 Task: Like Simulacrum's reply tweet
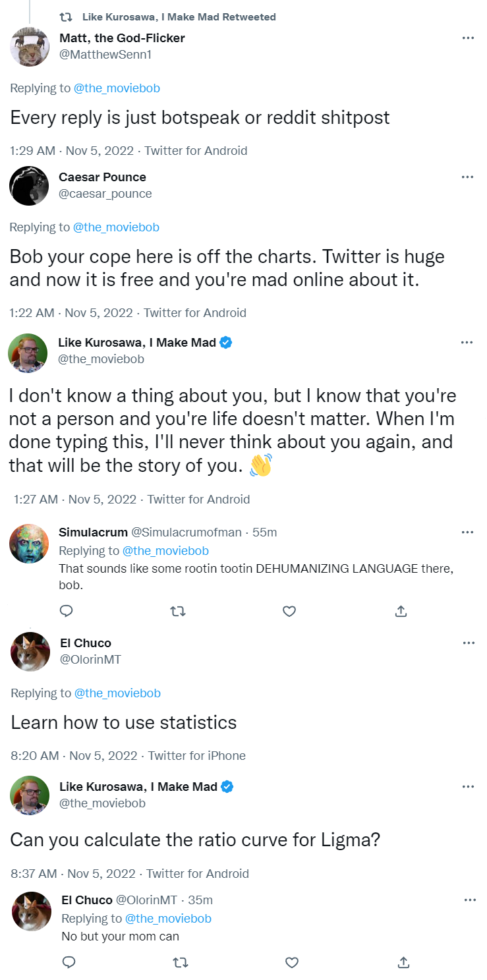(289, 611)
